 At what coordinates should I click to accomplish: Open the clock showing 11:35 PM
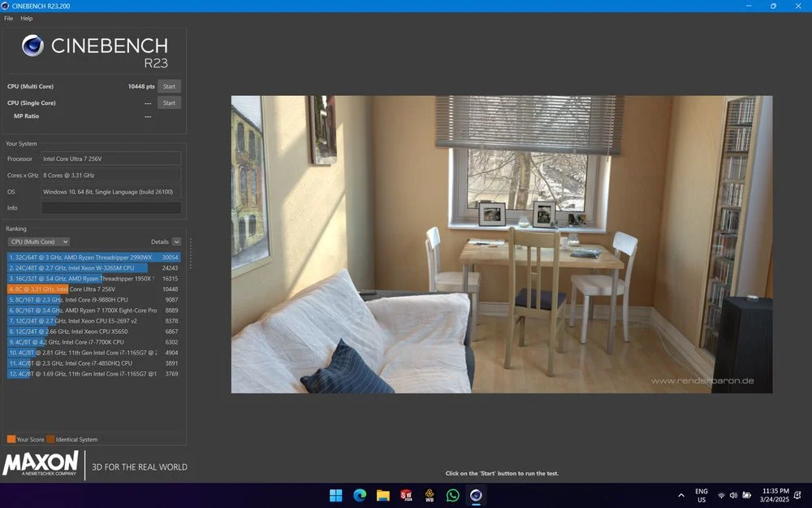pos(775,496)
